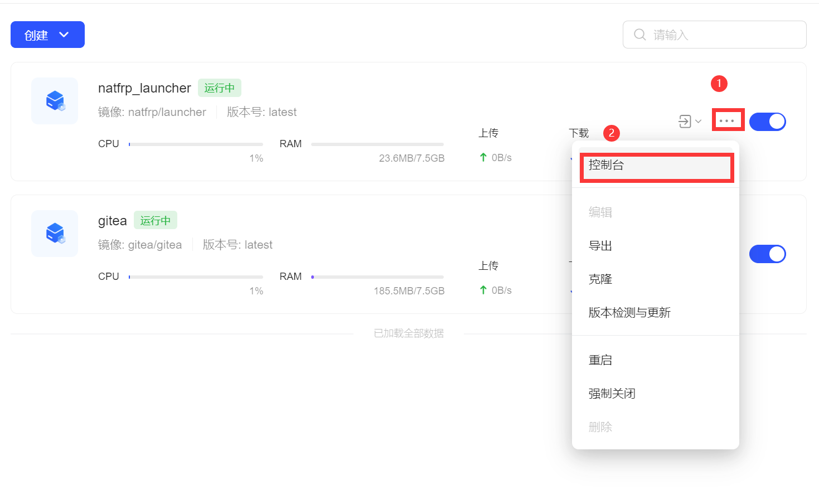Select 编辑 in the context menu
Viewport: 819px width, 504px height.
point(656,212)
